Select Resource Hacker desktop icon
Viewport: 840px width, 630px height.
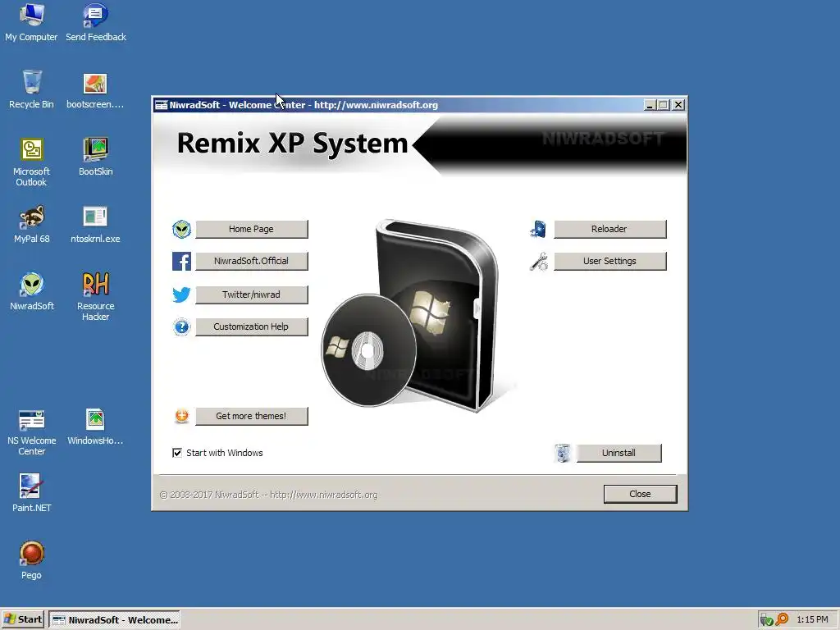point(95,296)
